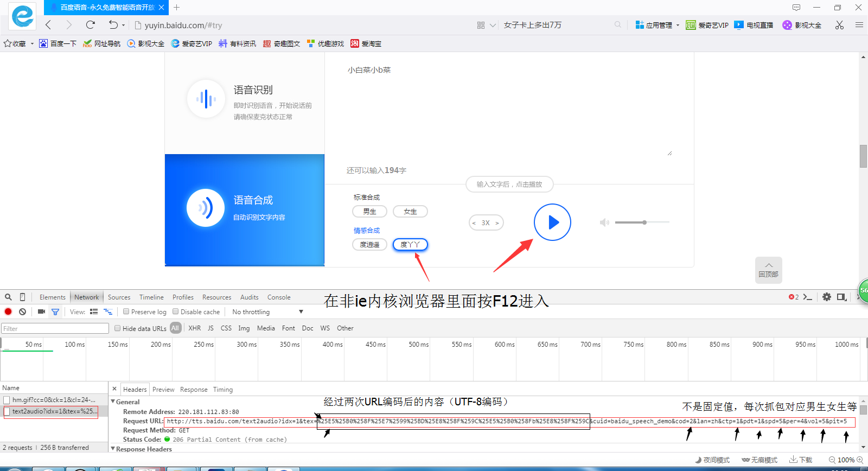The height and width of the screenshot is (471, 868).
Task: Open the Response request tab
Action: tap(194, 389)
